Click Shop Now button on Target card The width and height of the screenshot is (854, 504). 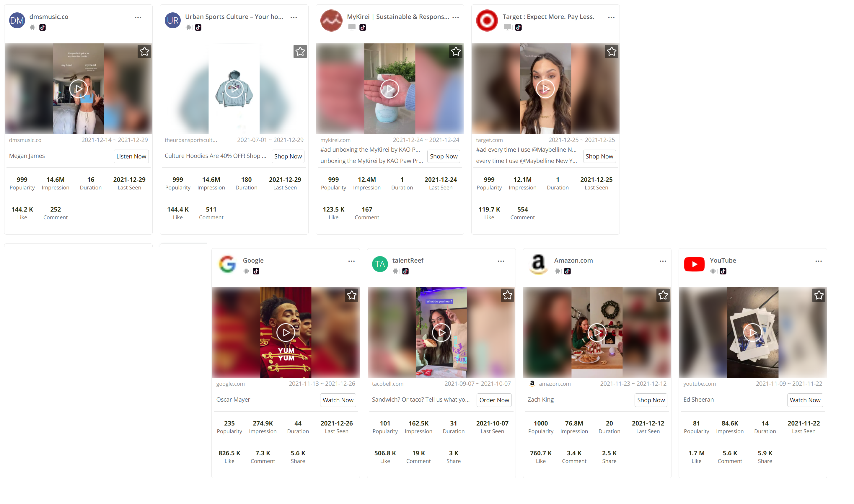click(599, 157)
